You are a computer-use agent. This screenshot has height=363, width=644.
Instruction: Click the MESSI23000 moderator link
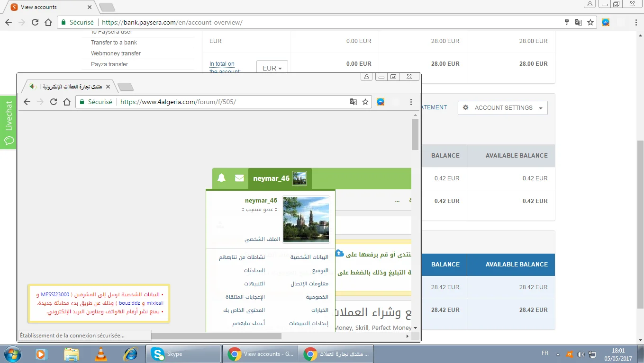pos(55,294)
